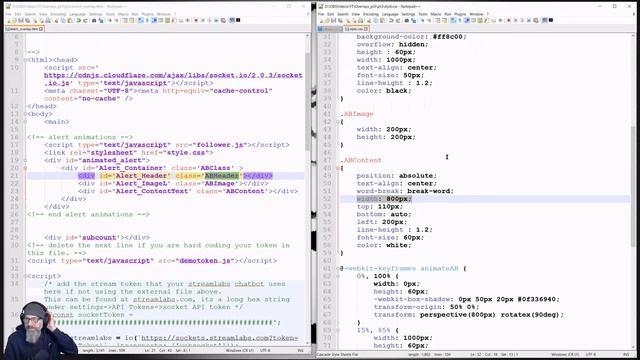Open the sockets.streamlabs.com token URL
Screen dimensions: 640x360
220,338
